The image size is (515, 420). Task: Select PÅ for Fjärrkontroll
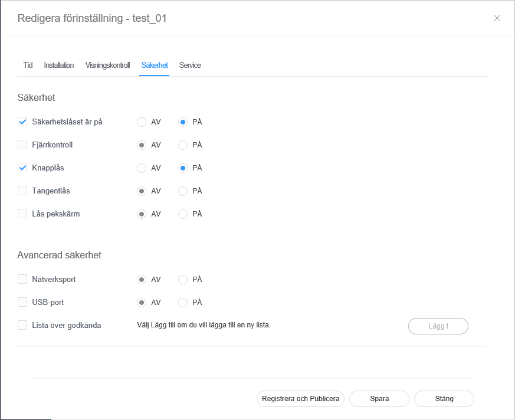[x=183, y=145]
